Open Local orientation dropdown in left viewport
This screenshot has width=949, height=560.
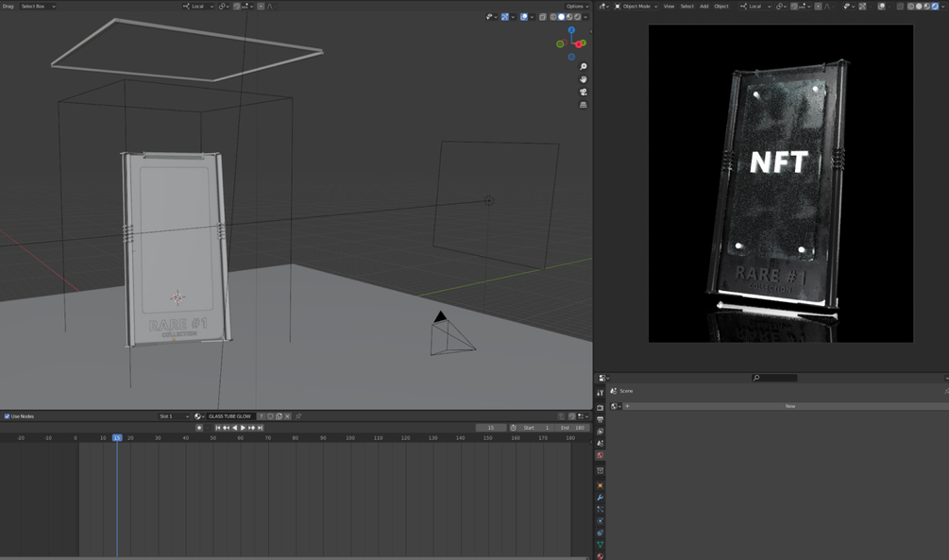tap(198, 6)
